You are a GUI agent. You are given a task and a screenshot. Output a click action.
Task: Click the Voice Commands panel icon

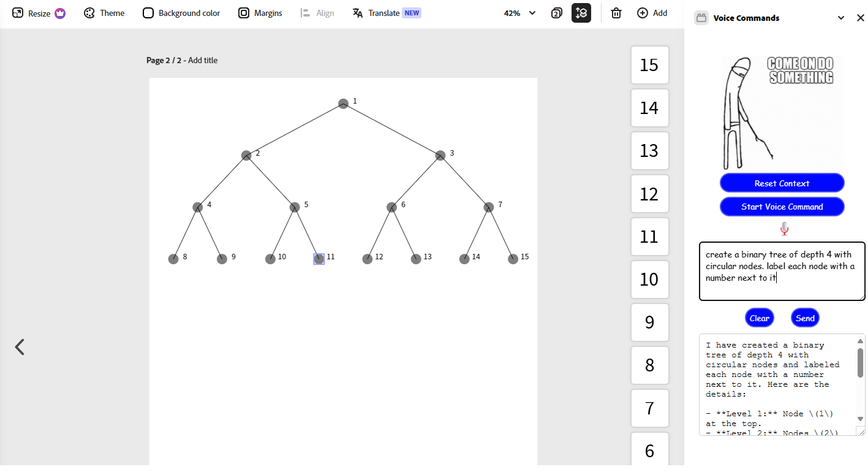click(701, 18)
